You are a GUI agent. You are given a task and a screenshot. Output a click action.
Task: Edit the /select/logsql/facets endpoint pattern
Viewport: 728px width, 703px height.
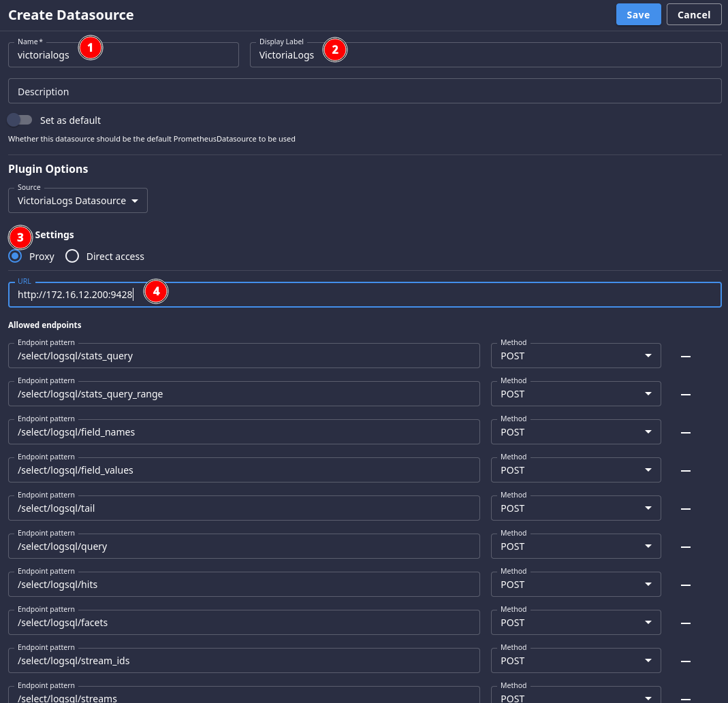point(244,622)
